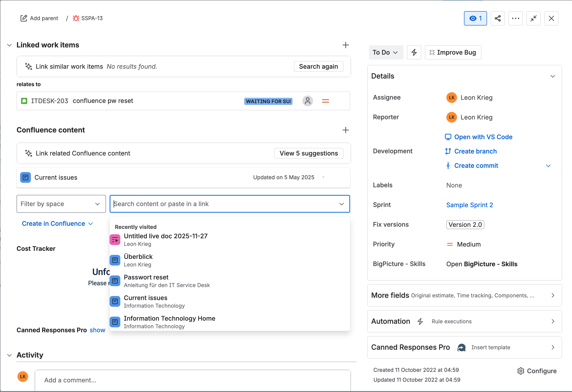
Task: Click the Search again button
Action: 318,66
